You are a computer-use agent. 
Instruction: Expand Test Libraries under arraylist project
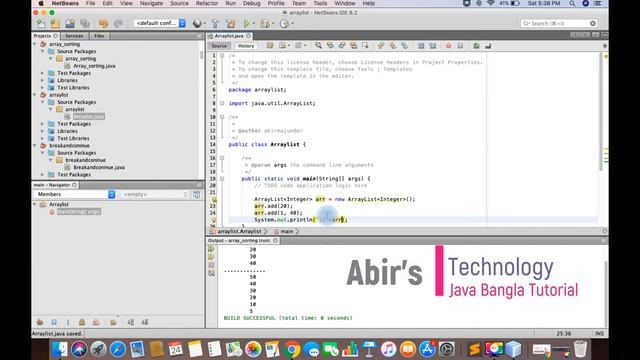(42, 138)
